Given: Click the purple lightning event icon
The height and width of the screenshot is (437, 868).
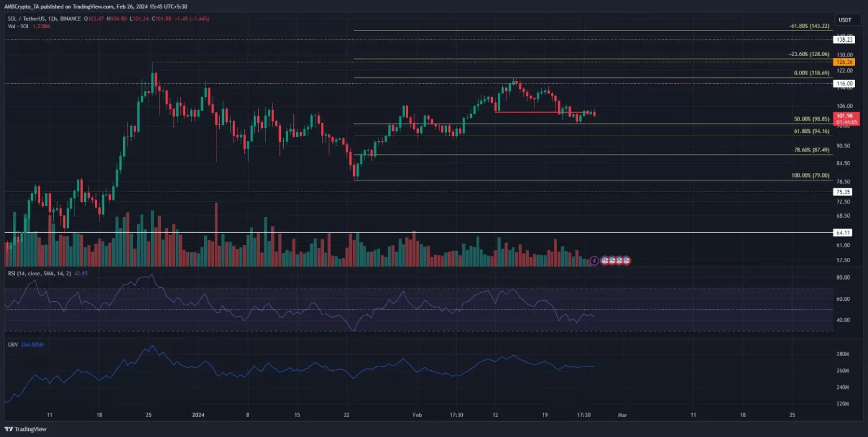Looking at the screenshot, I should (x=594, y=261).
